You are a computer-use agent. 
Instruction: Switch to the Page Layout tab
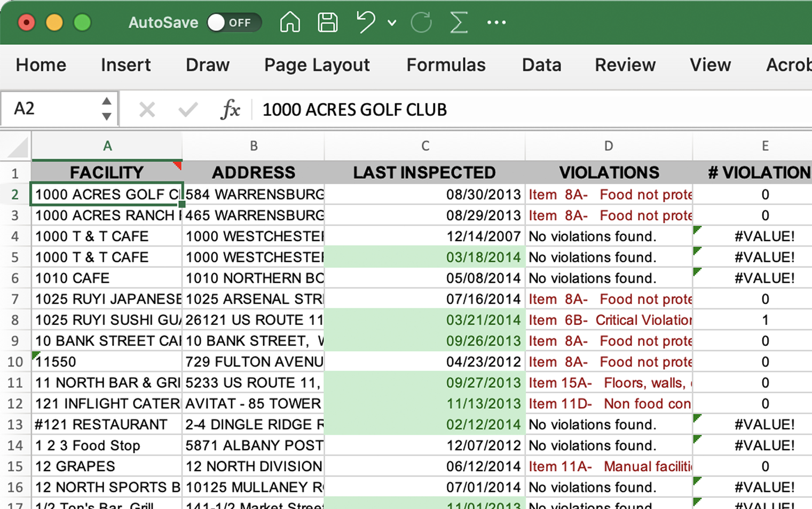click(x=317, y=65)
